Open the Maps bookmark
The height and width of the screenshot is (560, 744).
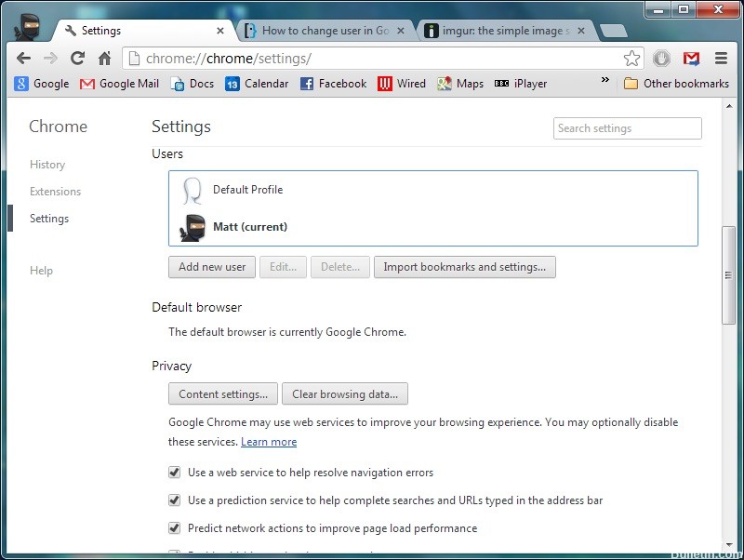coord(460,84)
